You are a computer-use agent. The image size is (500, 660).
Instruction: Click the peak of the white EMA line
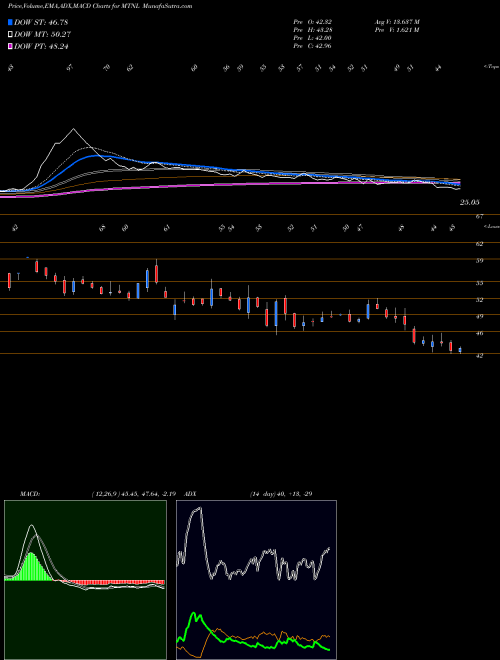[74, 129]
